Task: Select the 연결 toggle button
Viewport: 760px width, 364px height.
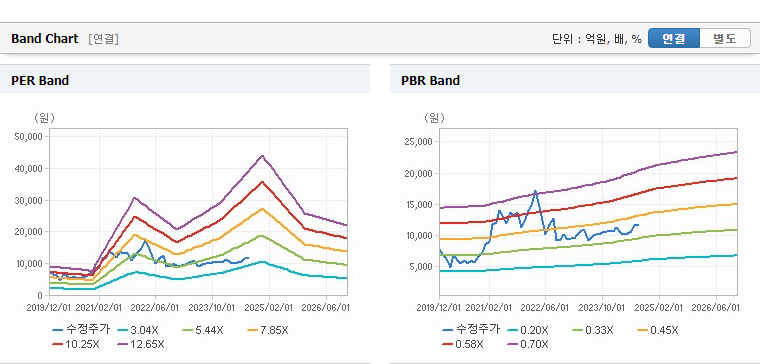Action: [674, 38]
